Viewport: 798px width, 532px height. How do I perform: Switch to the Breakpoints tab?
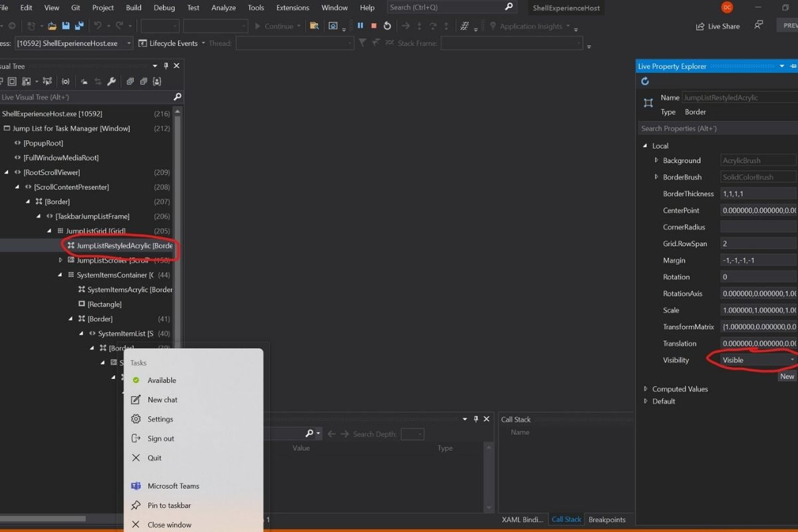pyautogui.click(x=607, y=519)
